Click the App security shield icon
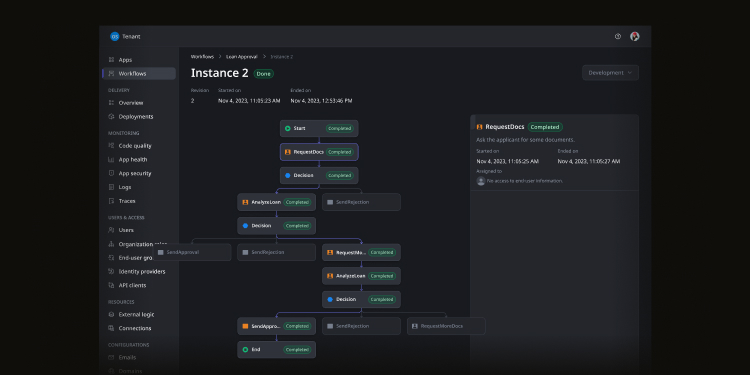This screenshot has width=750, height=375. pos(111,174)
